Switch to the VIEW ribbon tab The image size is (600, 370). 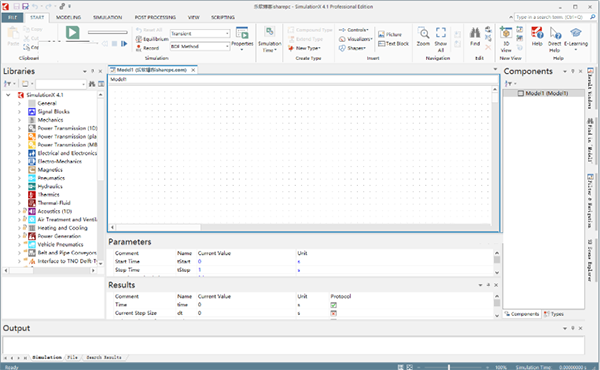click(x=194, y=17)
